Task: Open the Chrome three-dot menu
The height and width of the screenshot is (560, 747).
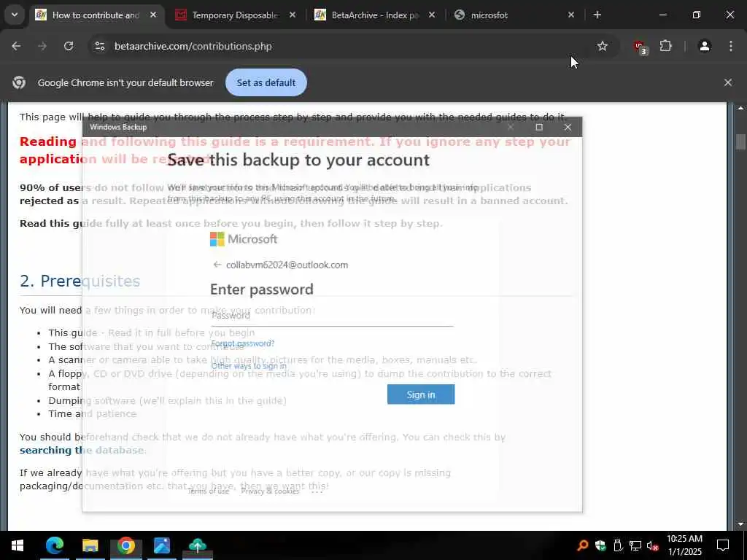Action: 731,46
